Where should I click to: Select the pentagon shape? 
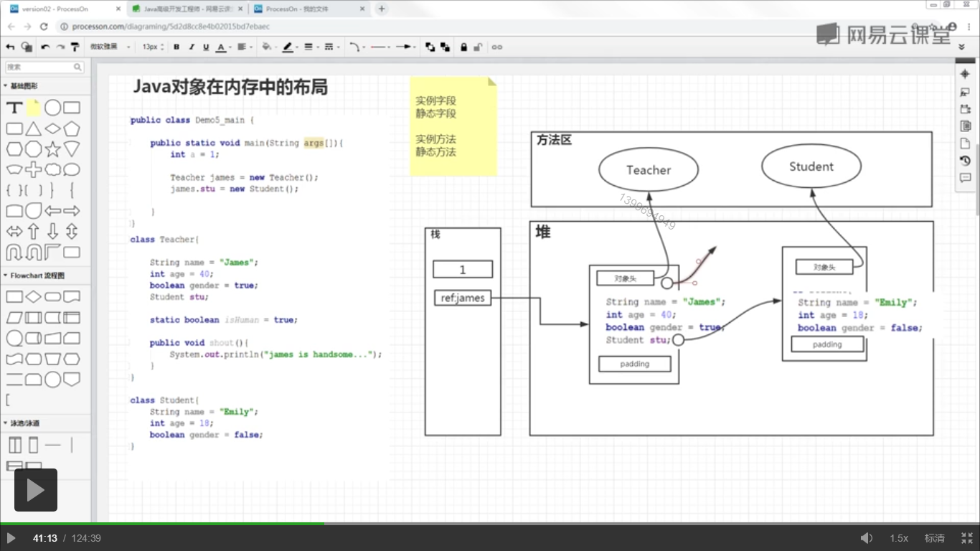pos(71,129)
